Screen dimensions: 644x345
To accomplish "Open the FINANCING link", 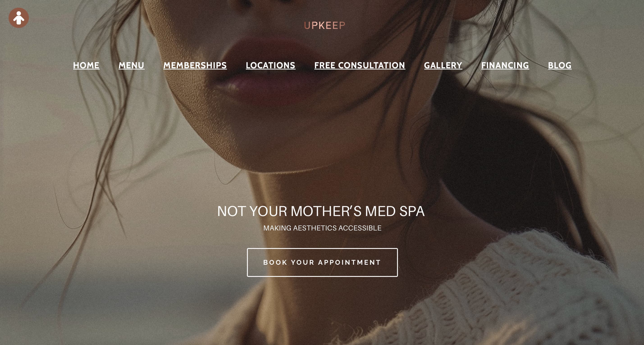I will tap(505, 65).
